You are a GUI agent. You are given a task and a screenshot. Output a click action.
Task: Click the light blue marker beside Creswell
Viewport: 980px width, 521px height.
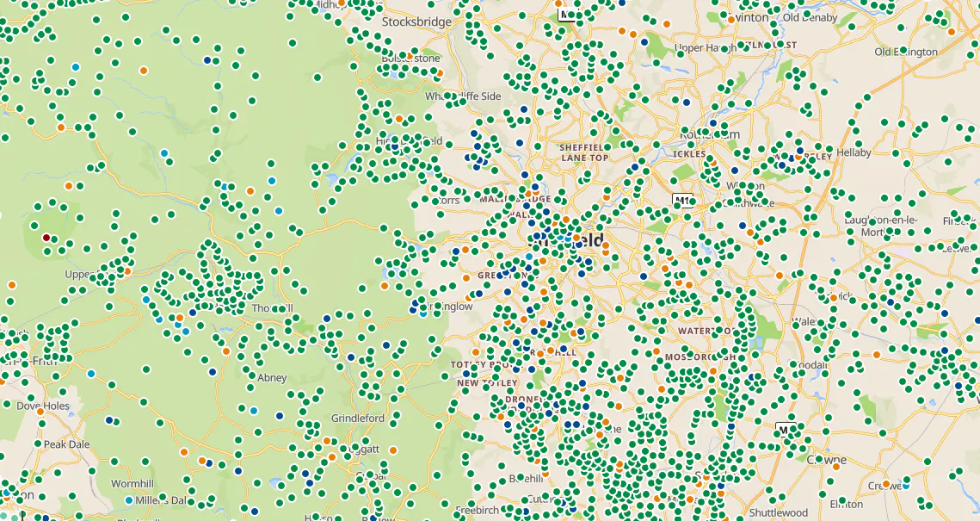pos(906,486)
